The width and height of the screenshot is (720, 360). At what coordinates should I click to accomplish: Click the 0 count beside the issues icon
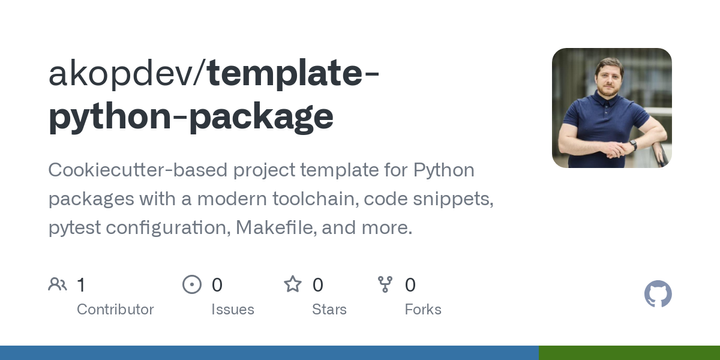click(x=217, y=285)
